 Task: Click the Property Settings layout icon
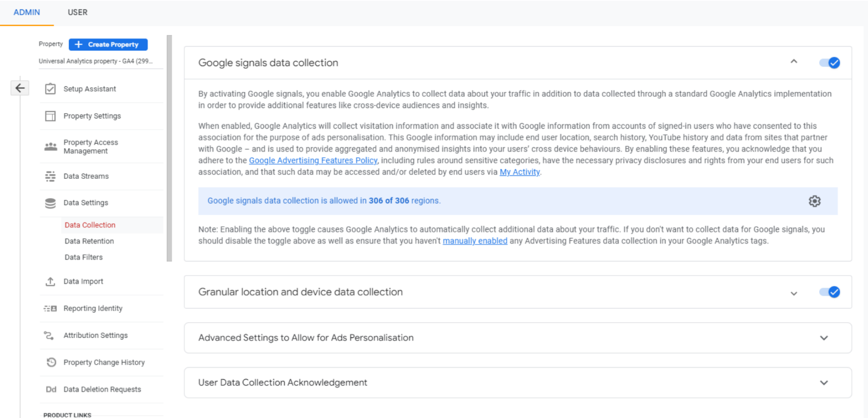[x=51, y=116]
